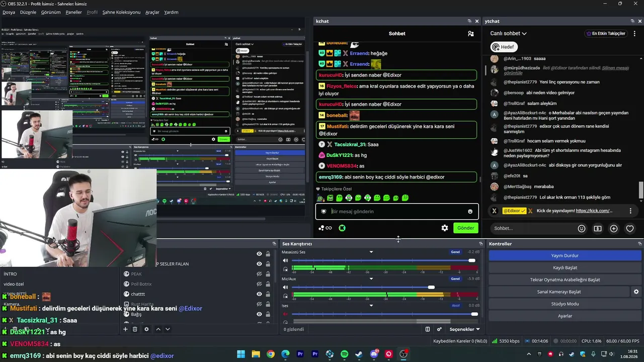Open YouTube Super Chat dollar icon
This screenshot has height=362, width=644.
click(598, 228)
